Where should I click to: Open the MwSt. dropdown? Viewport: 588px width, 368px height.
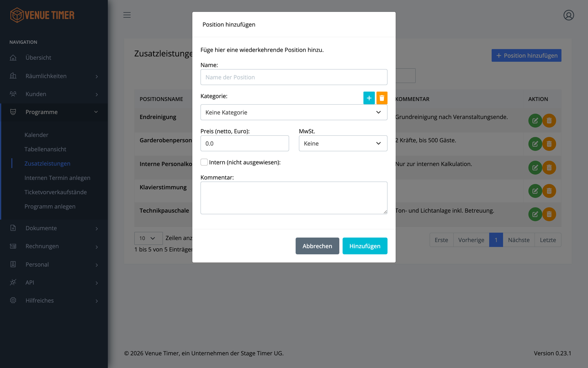pyautogui.click(x=343, y=144)
